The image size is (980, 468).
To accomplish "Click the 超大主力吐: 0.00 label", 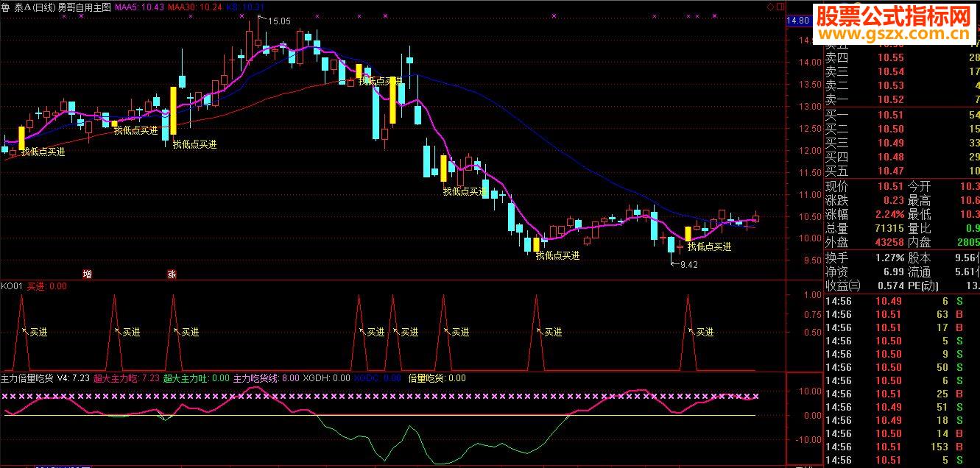I will coord(197,378).
